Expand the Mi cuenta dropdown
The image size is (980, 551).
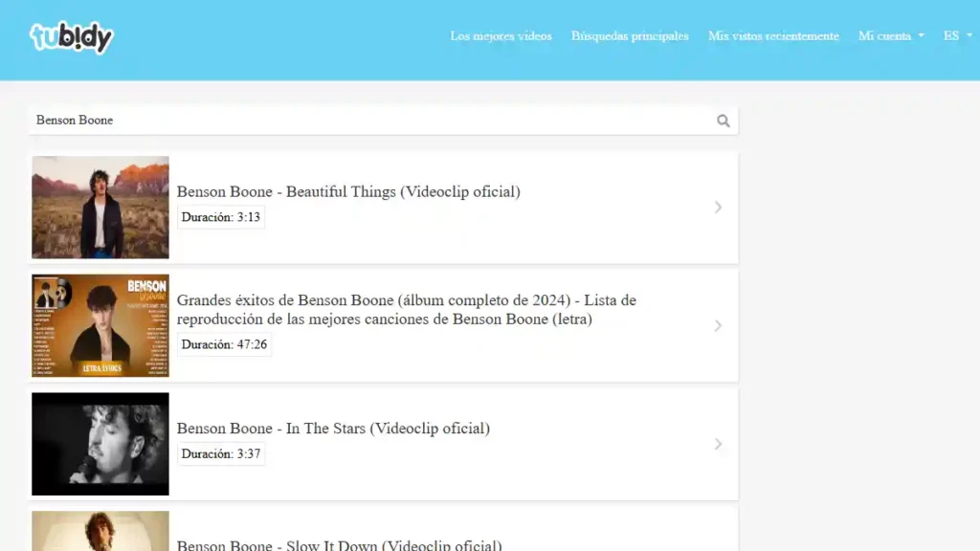coord(891,36)
